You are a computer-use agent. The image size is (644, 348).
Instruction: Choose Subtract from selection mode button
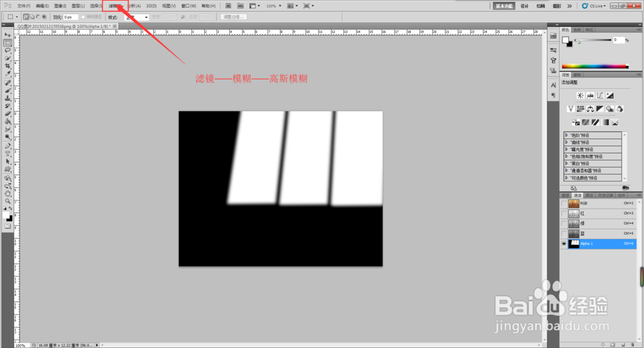38,17
